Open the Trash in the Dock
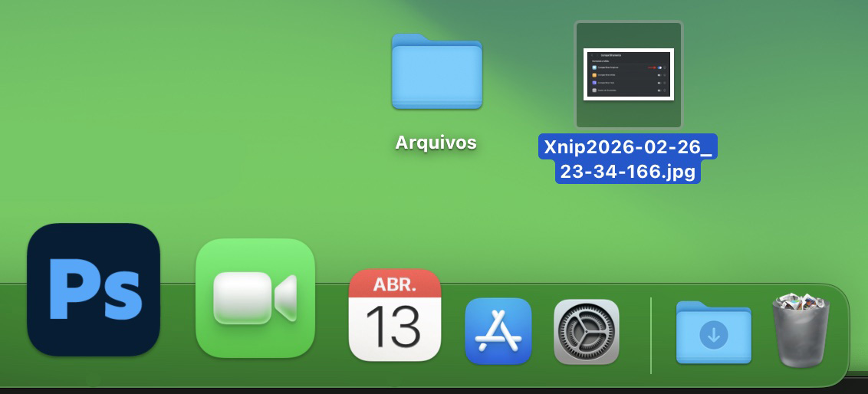868x394 pixels. click(x=801, y=331)
